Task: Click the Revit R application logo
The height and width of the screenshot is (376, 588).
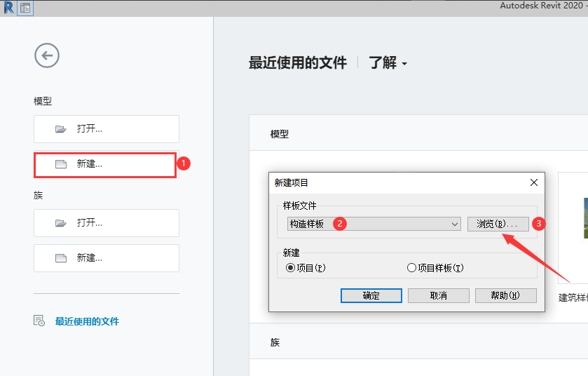Action: pyautogui.click(x=8, y=8)
